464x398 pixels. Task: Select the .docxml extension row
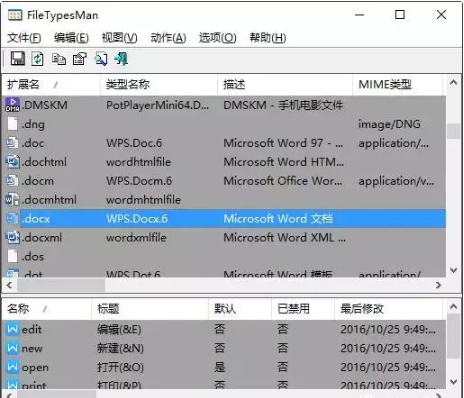pos(224,238)
